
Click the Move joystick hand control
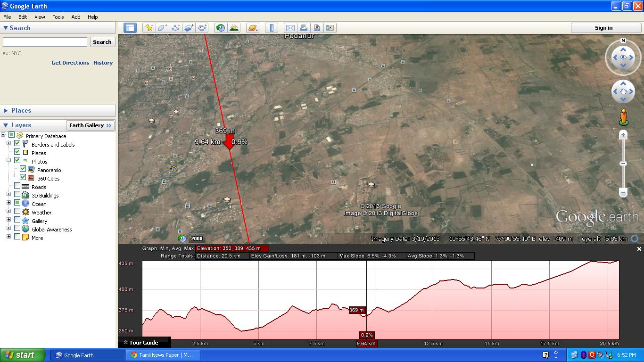[x=623, y=91]
